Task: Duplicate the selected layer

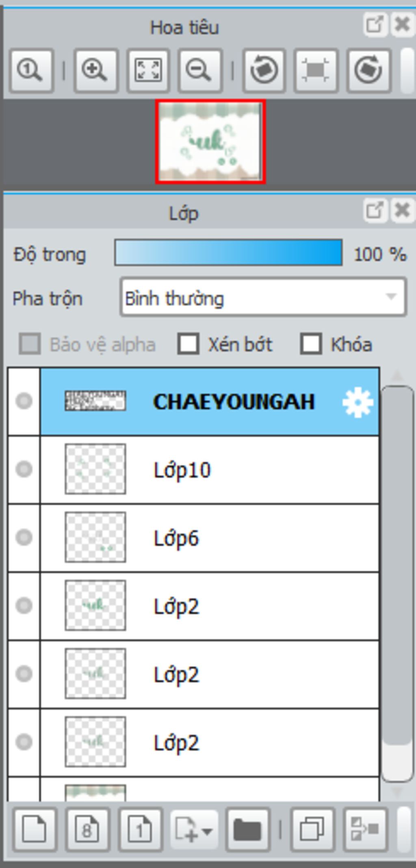Action: click(312, 829)
